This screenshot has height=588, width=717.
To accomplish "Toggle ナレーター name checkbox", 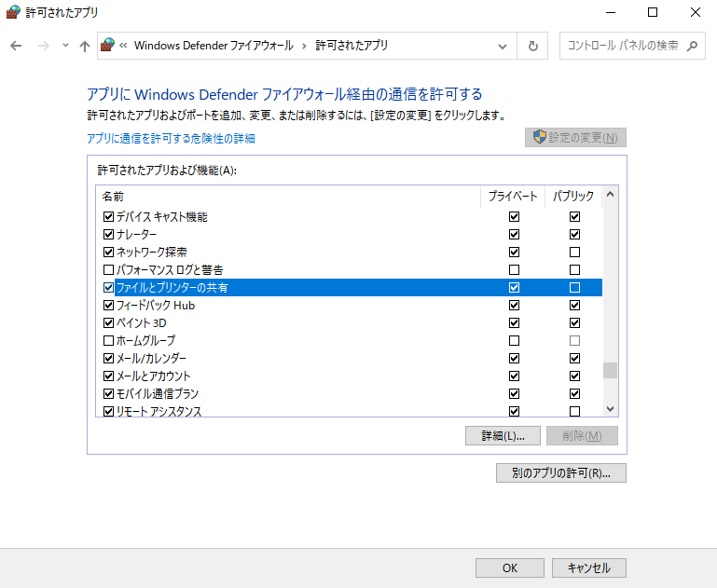I will point(108,235).
